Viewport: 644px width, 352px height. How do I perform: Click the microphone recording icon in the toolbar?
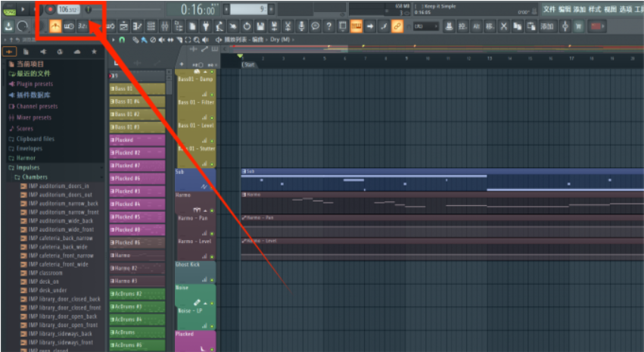(x=301, y=26)
